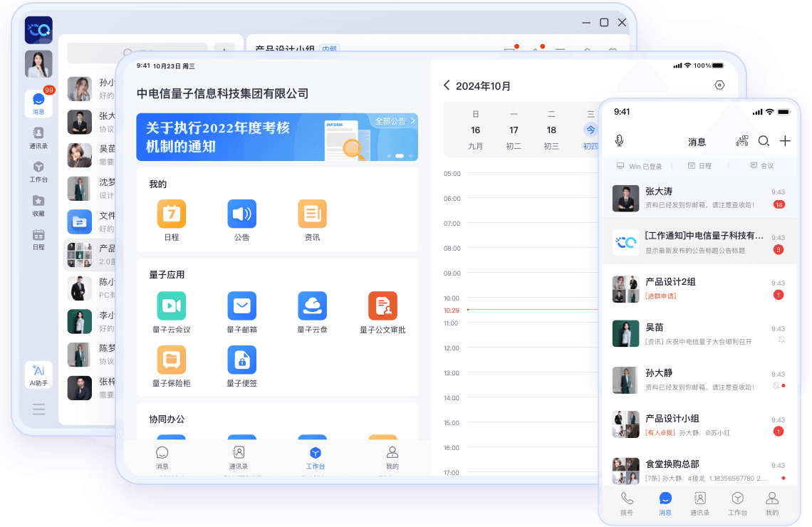Screen dimensions: 812x527
Task: Open the 公告 announcement icon under 我的
Action: click(x=241, y=214)
